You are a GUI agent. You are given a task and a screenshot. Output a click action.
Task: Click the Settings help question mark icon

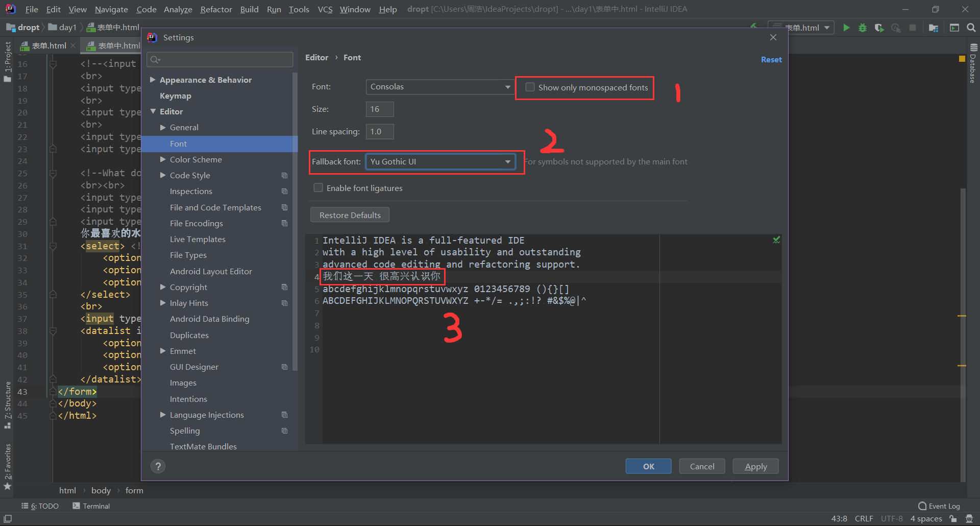[158, 466]
